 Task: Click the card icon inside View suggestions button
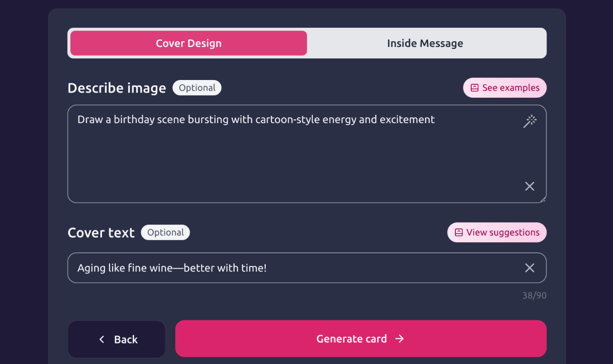click(459, 232)
